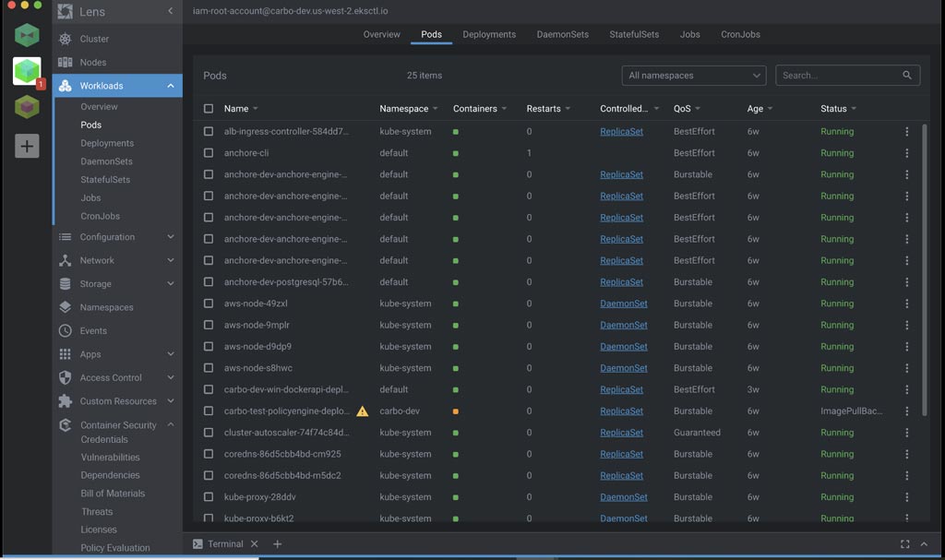Screen dimensions: 945x560
Task: Collapse the Lens sidebar with arrow
Action: [x=171, y=11]
